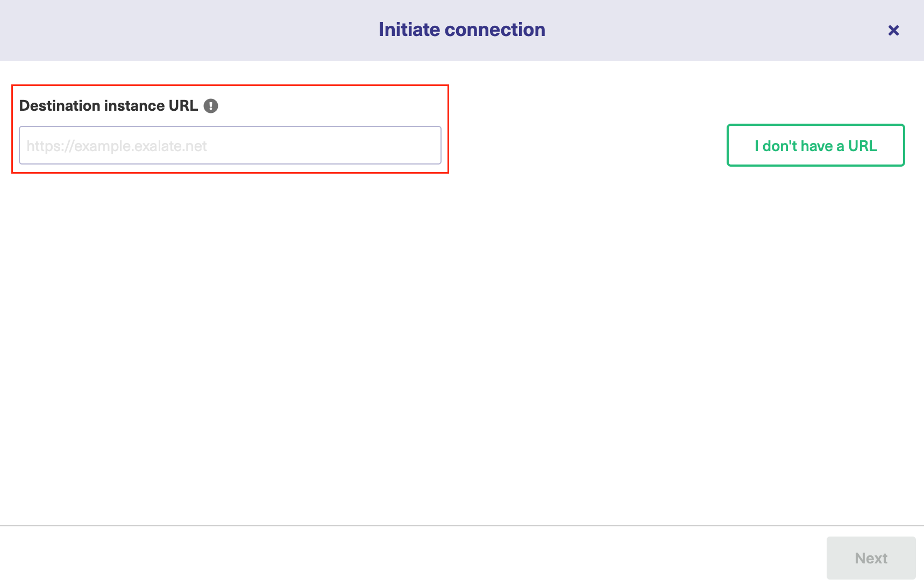This screenshot has width=924, height=586.
Task: Click the Initiate connection title
Action: (x=462, y=30)
